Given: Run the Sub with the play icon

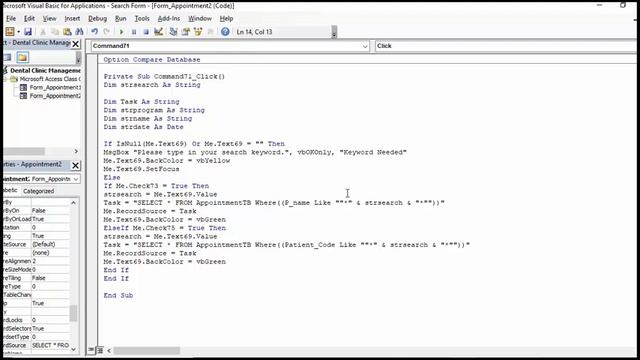Looking at the screenshot, I should tap(121, 31).
